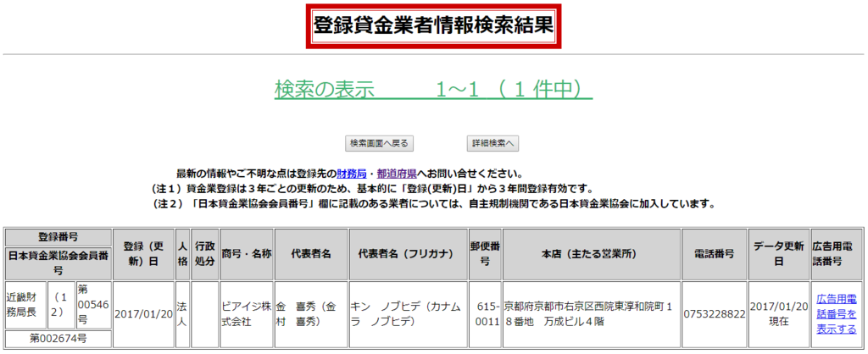Select the 行政処分 column header

pos(205,254)
